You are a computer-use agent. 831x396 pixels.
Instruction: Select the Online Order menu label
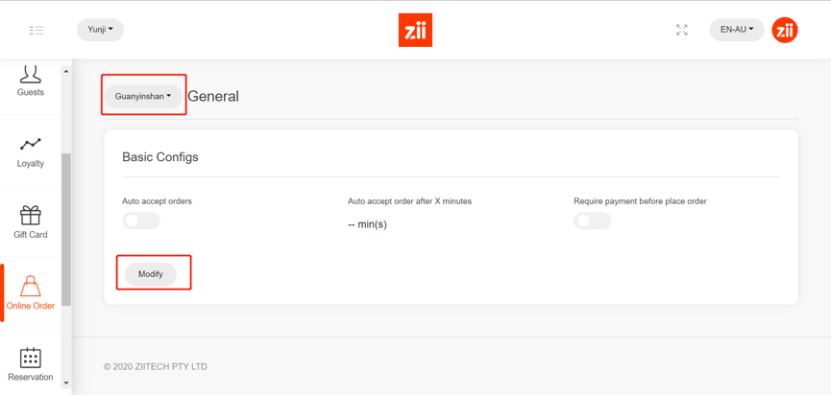(30, 306)
